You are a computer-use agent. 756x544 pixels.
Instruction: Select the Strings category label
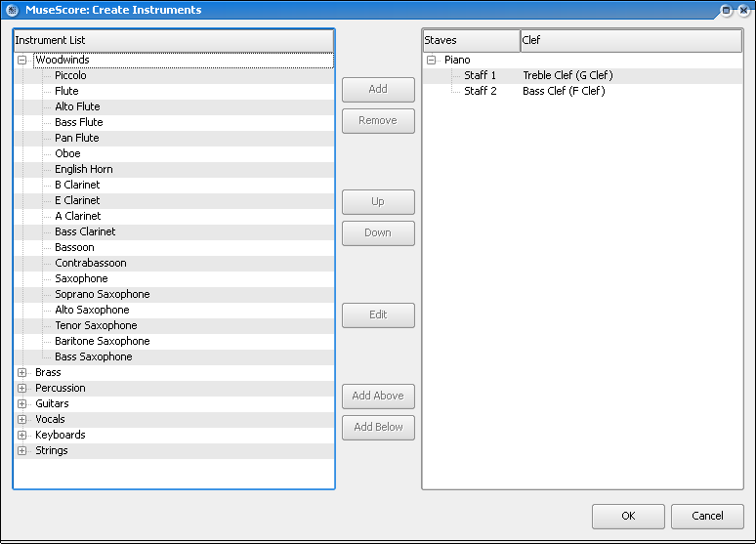[51, 450]
